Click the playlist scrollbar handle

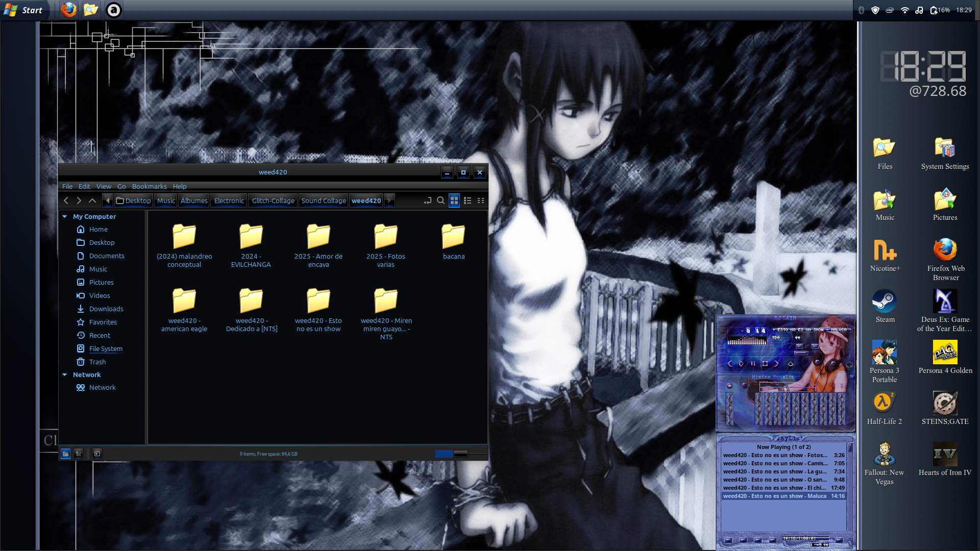point(850,447)
